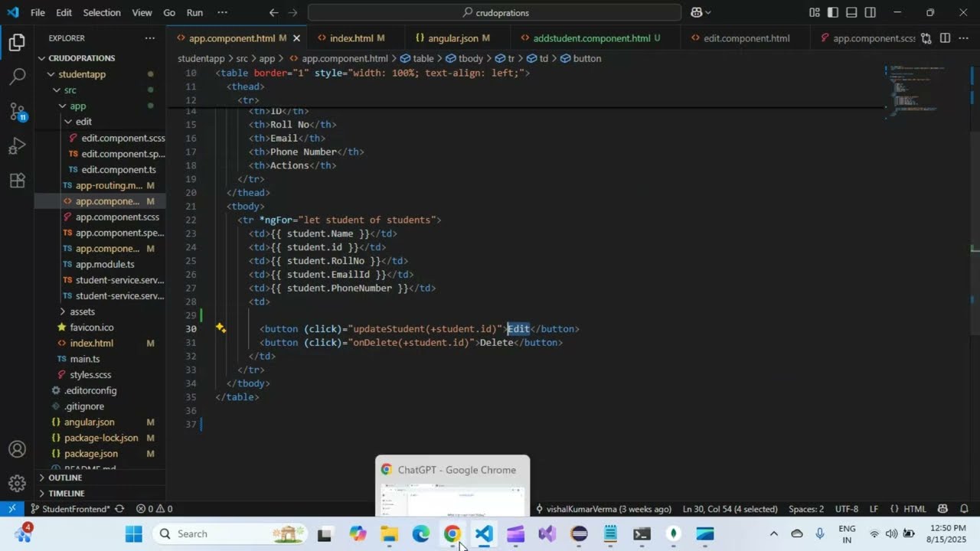This screenshot has height=551, width=980.
Task: Open File Explorer from the taskbar
Action: [389, 534]
